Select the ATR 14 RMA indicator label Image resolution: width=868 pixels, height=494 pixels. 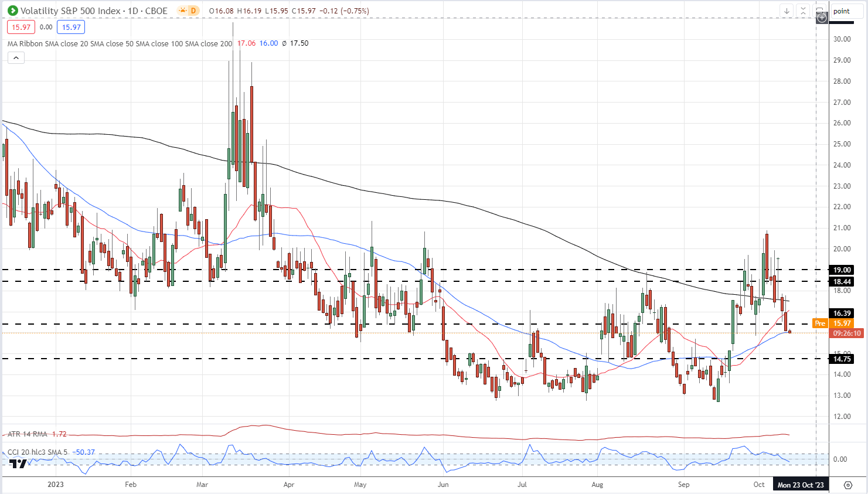[28, 434]
